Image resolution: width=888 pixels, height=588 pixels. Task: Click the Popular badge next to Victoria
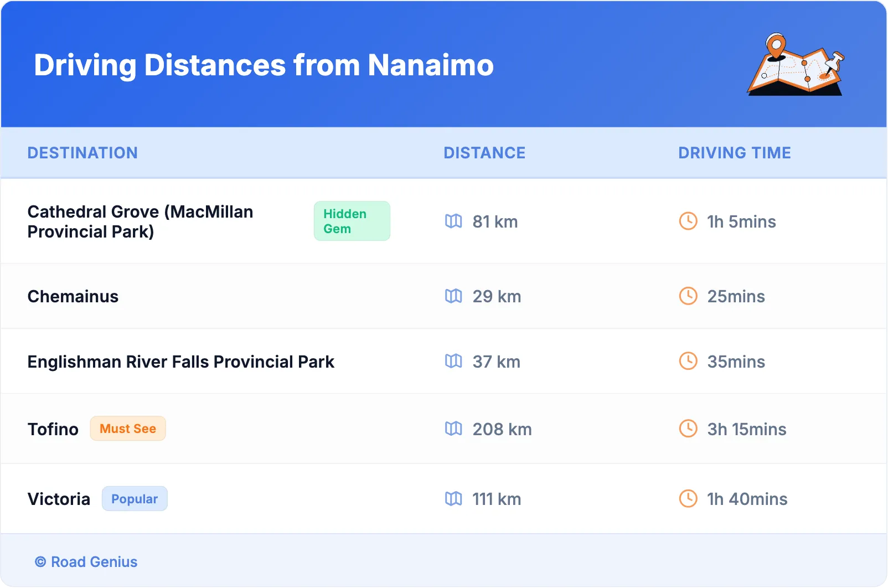pos(135,499)
